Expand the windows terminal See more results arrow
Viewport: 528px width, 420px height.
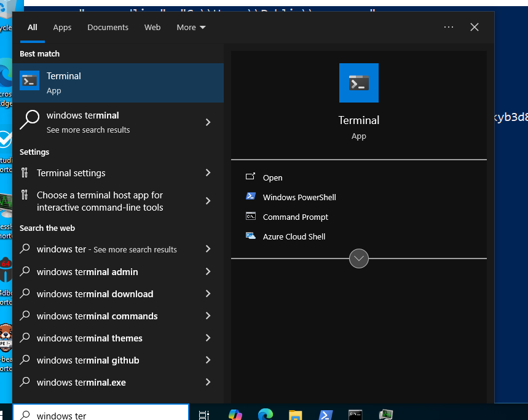(x=208, y=122)
